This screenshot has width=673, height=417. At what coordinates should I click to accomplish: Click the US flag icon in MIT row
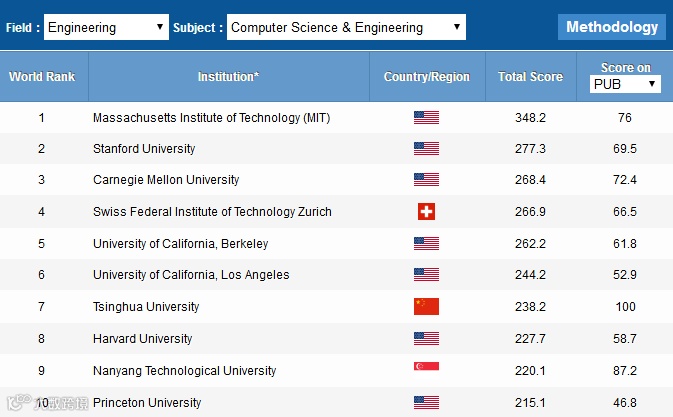tap(426, 118)
